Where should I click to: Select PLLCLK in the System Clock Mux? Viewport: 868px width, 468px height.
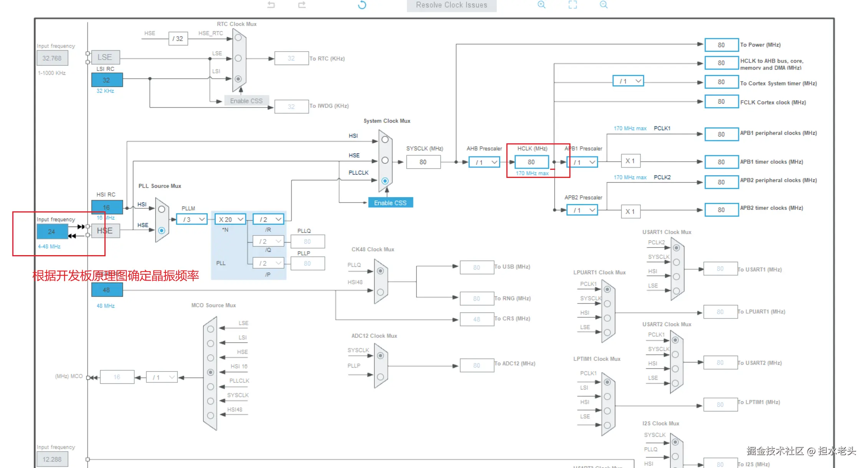[385, 181]
